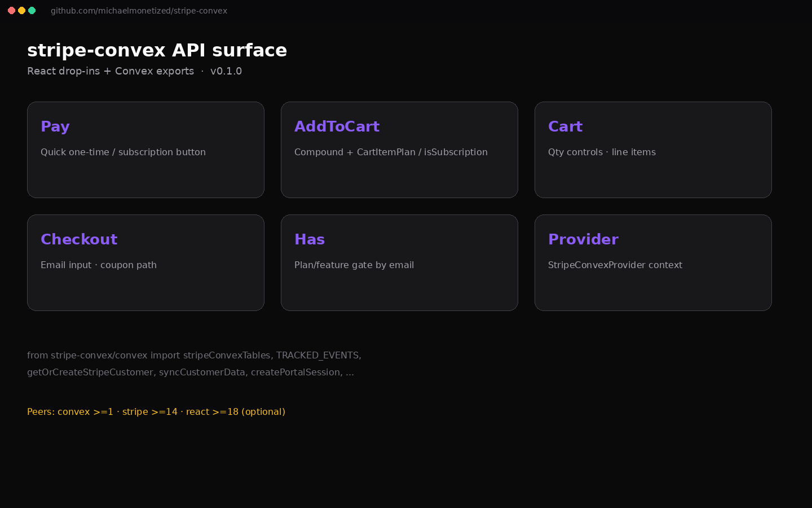Screen dimensions: 812x508
Task: Click the red close window dot
Action: tap(11, 11)
